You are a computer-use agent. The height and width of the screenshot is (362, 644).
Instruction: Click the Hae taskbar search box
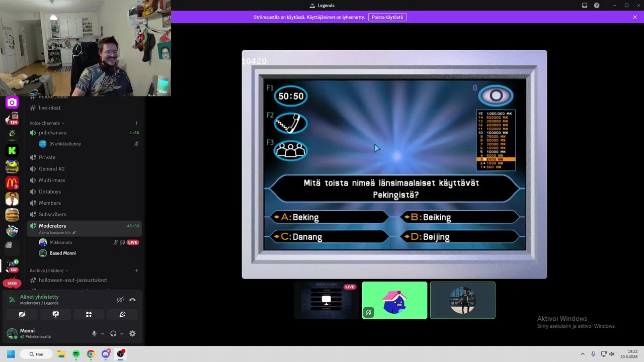coord(36,354)
